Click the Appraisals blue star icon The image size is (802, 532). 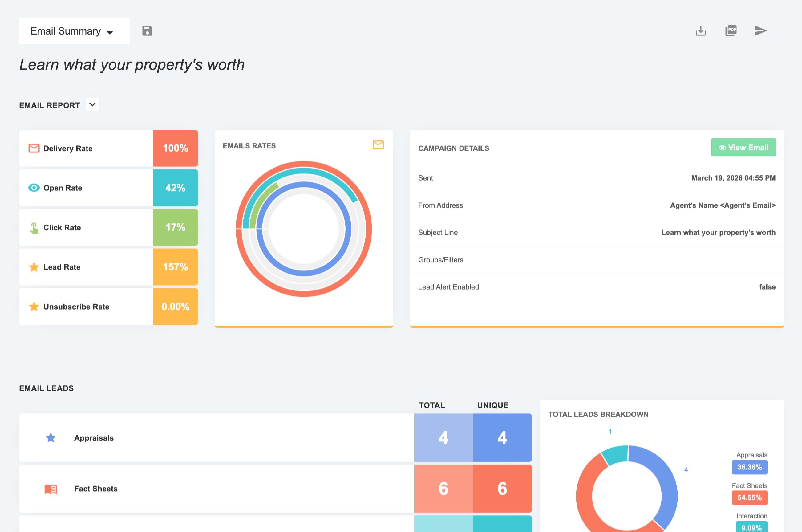tap(51, 438)
